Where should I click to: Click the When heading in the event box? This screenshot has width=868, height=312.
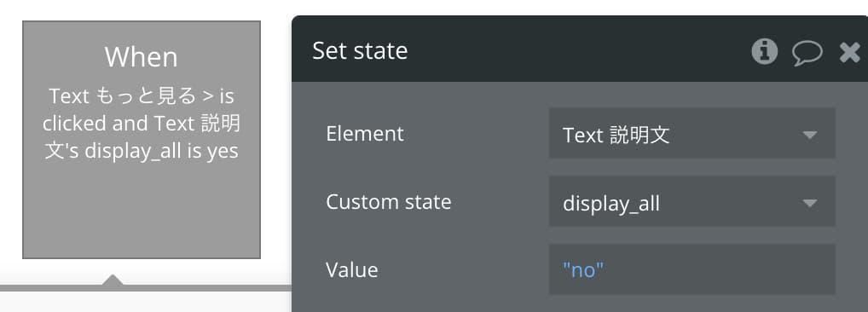pos(142,57)
